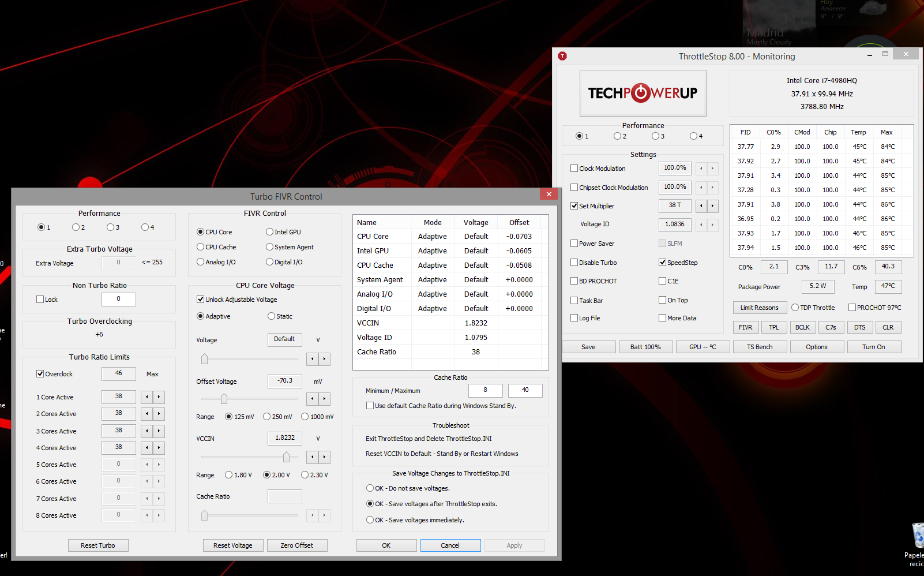The height and width of the screenshot is (576, 924).
Task: Decrease Offset Voltage with left arrow
Action: click(313, 399)
